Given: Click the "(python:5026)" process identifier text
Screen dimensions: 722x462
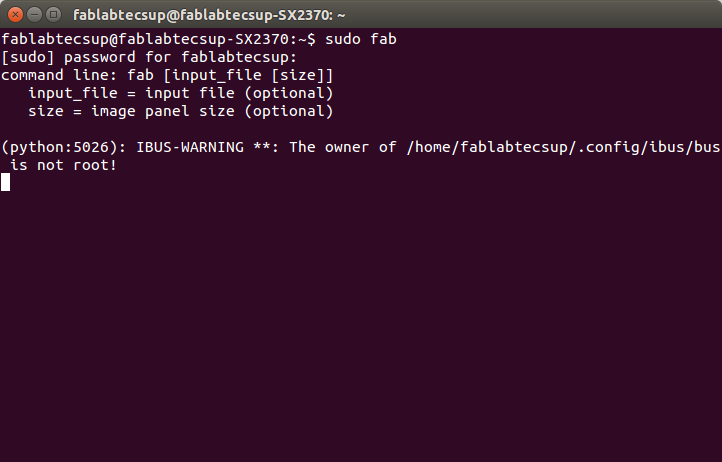Looking at the screenshot, I should [x=64, y=147].
